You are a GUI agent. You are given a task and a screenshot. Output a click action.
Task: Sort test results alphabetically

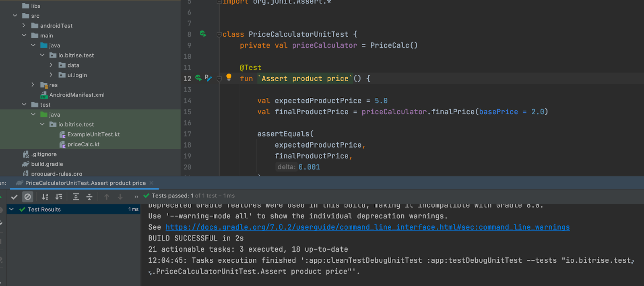(x=45, y=197)
